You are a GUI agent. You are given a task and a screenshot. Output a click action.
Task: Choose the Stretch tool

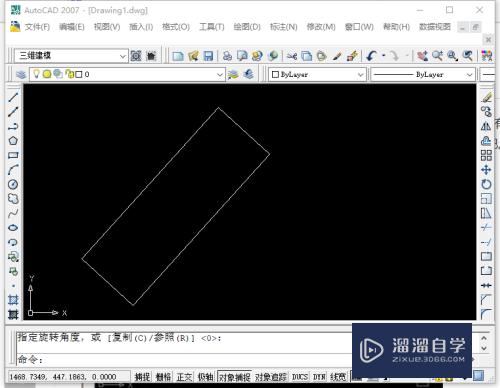pyautogui.click(x=486, y=213)
